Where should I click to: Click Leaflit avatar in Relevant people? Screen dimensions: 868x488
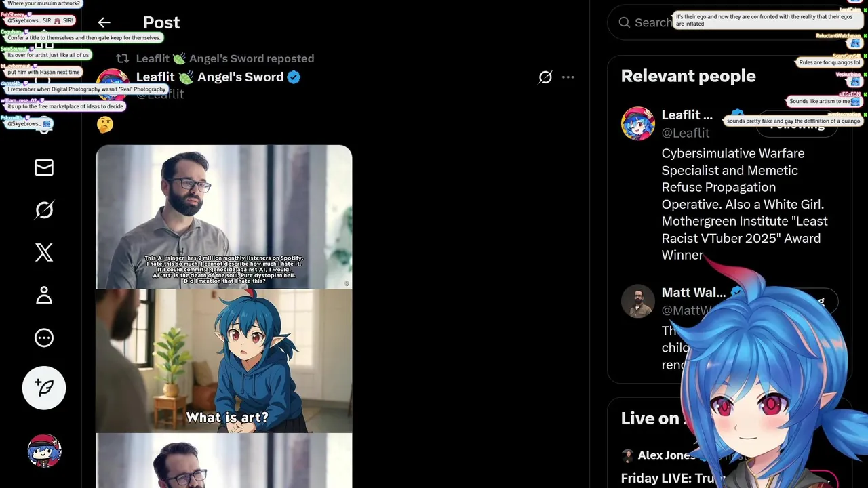[x=638, y=124]
